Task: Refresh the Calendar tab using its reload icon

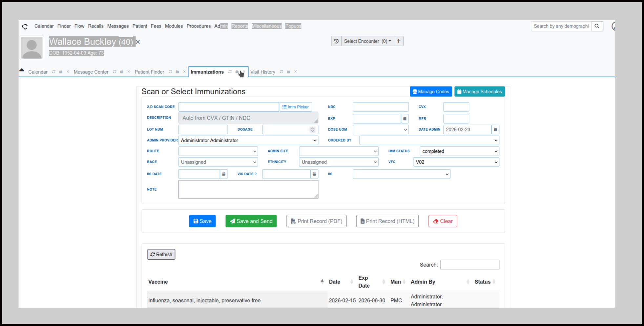Action: coord(54,72)
